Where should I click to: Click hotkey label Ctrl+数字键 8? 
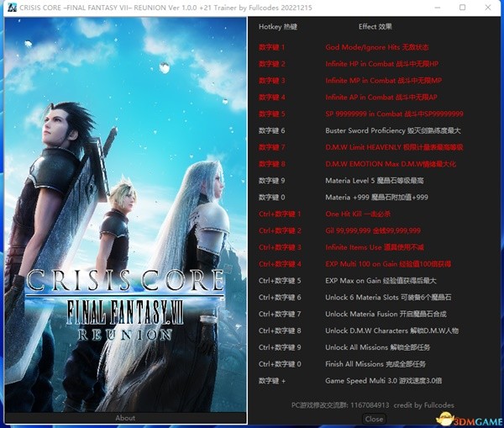pos(280,330)
